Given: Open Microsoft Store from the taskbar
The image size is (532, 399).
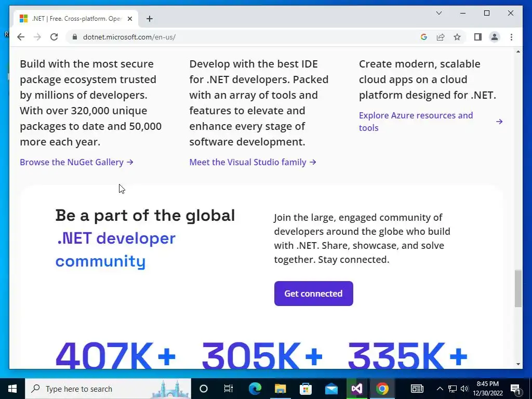Looking at the screenshot, I should coord(305,389).
